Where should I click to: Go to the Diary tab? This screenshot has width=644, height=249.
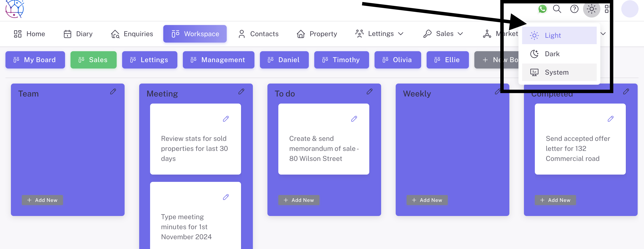pos(78,33)
